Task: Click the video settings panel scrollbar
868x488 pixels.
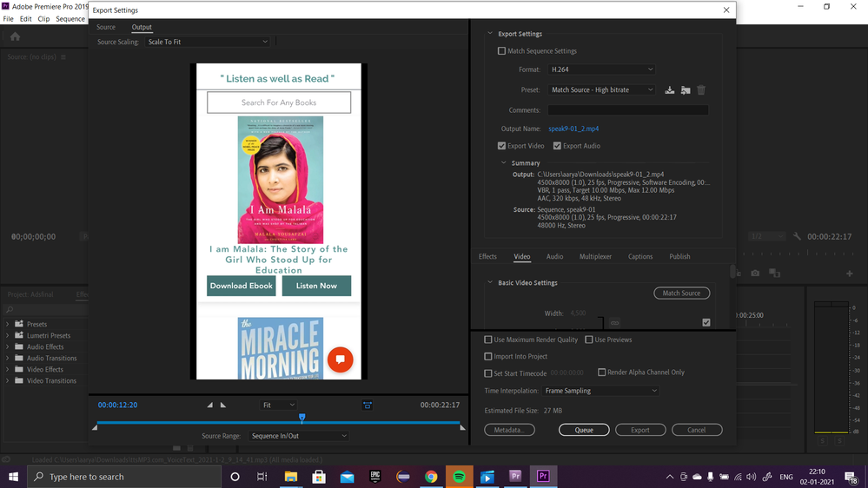Action: pos(732,272)
